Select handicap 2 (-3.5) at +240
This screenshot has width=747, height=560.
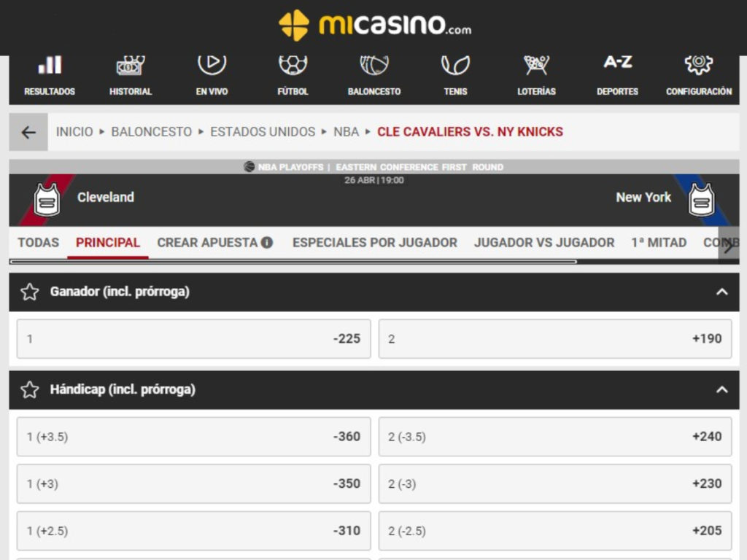[555, 437]
